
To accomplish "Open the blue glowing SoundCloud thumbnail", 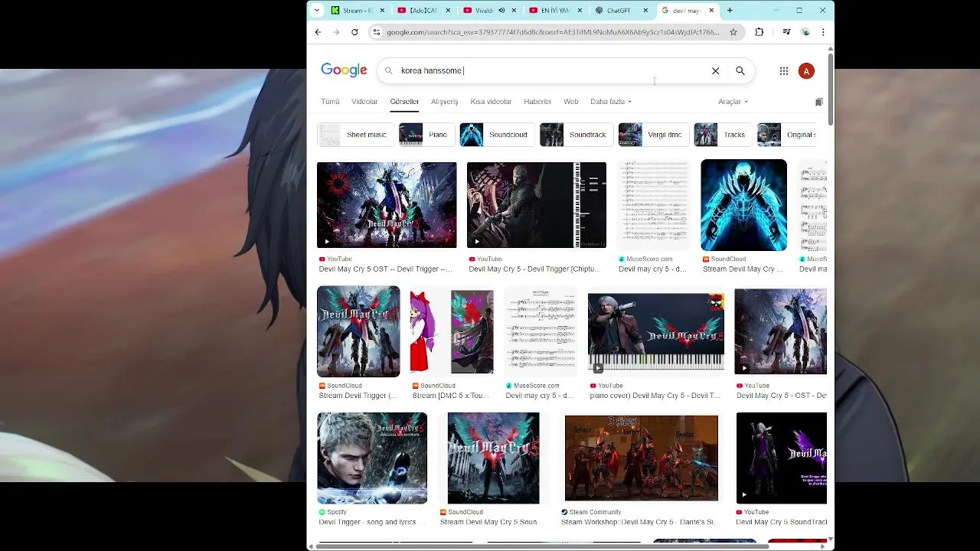I will [x=743, y=205].
